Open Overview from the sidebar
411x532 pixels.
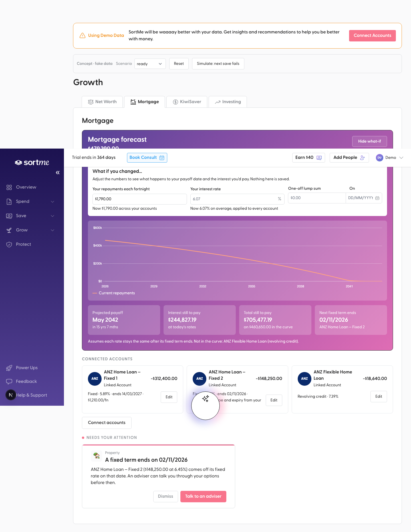point(26,187)
